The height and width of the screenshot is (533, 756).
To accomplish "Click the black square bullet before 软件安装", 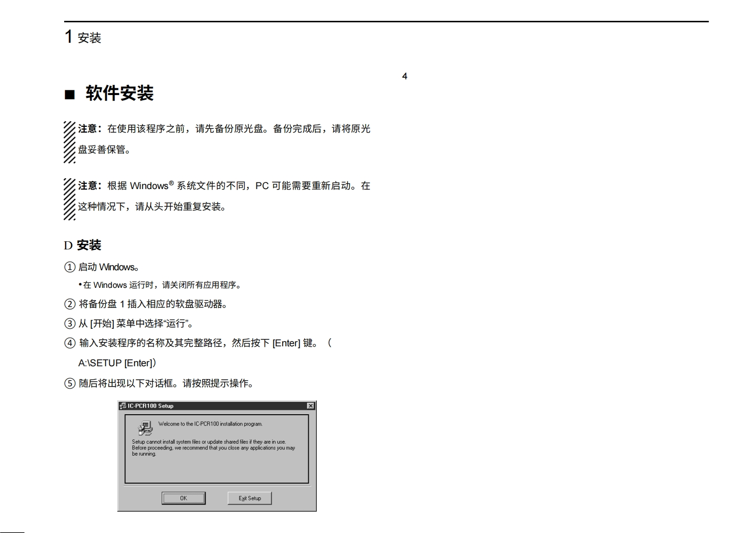I will tap(70, 95).
